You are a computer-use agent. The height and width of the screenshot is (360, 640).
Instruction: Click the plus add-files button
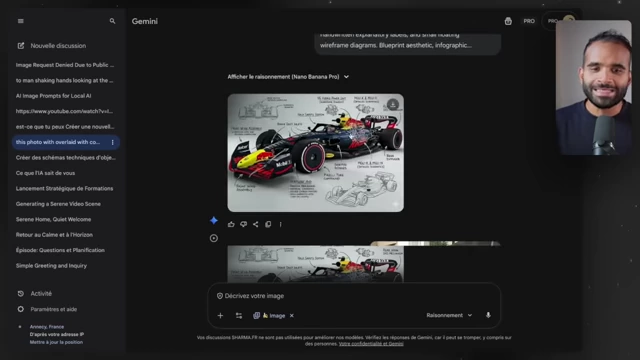[220, 316]
